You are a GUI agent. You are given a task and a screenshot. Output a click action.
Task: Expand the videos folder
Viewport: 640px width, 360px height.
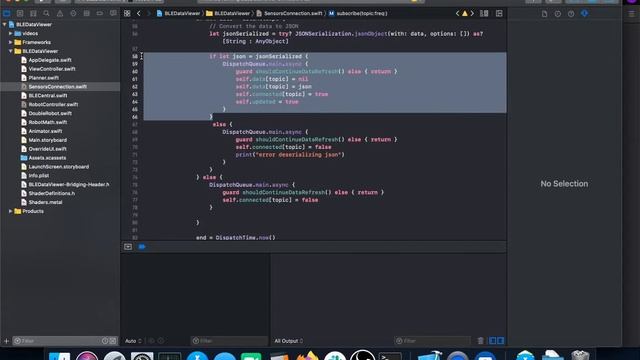click(x=11, y=33)
